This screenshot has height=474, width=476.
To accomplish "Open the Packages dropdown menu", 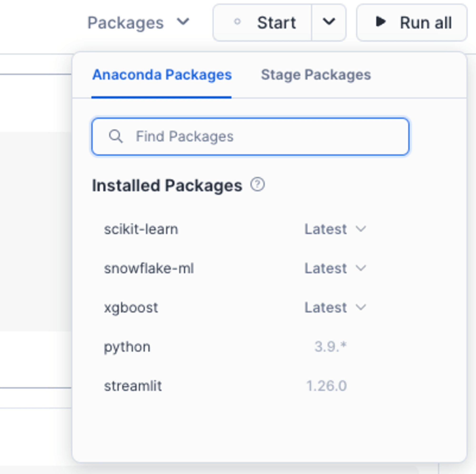I will pyautogui.click(x=139, y=23).
